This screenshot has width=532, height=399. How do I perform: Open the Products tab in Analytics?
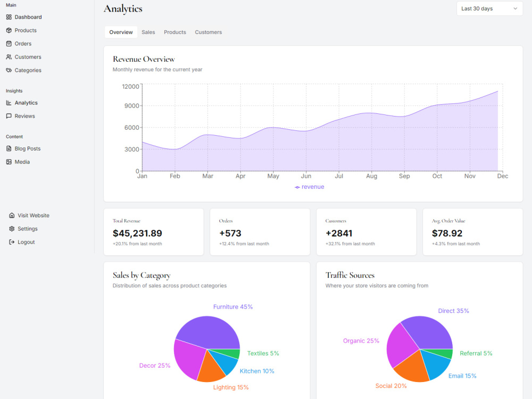click(175, 32)
